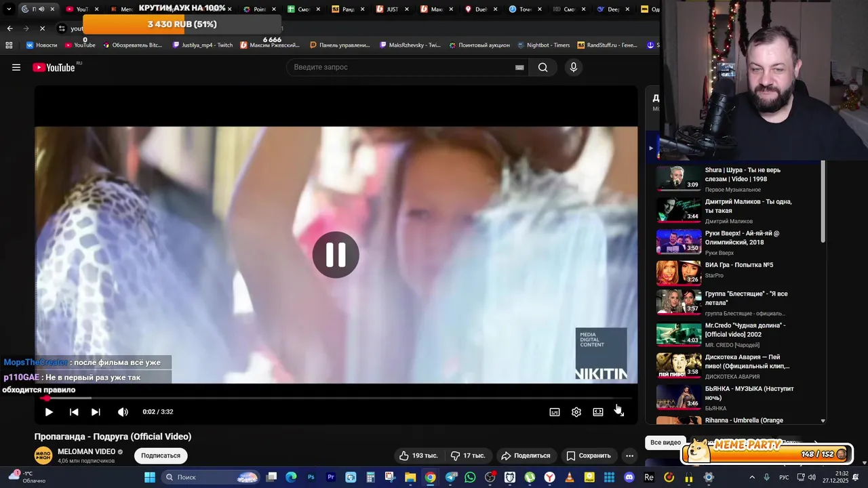Open ВИА Гра Попытка №5 video
This screenshot has height=488, width=868.
tap(738, 265)
